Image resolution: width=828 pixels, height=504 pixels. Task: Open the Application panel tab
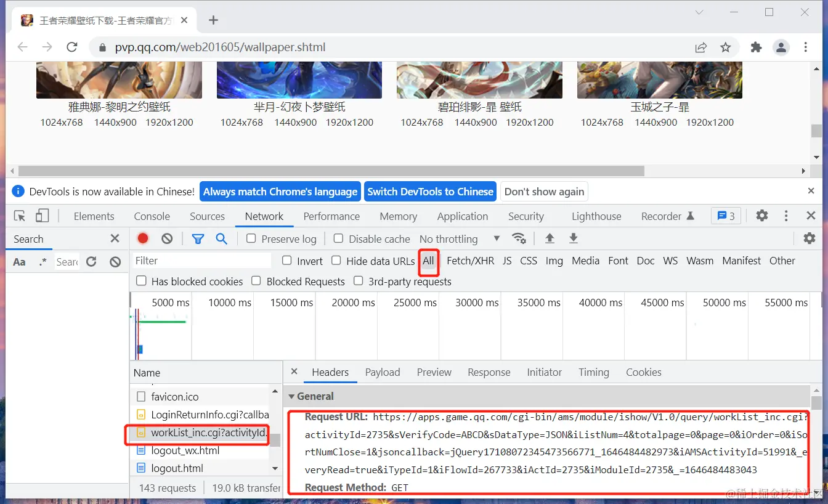[x=463, y=216]
